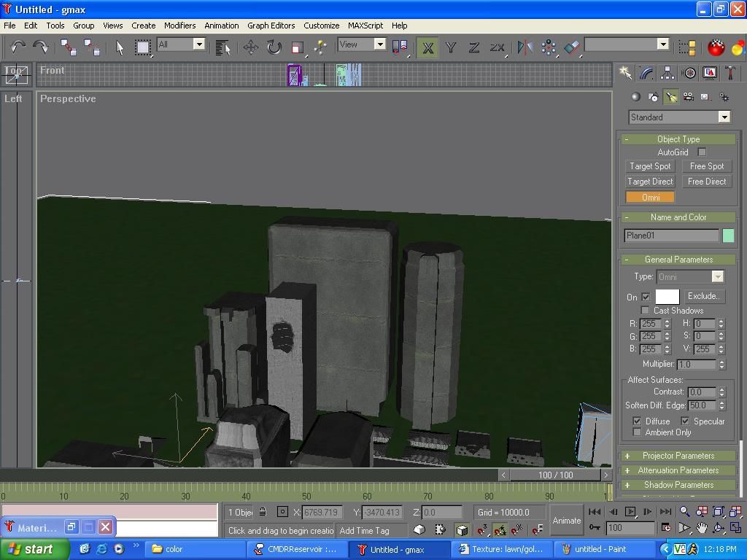This screenshot has width=747, height=560.
Task: Expand the Shadow Parameters rollout
Action: [x=678, y=485]
